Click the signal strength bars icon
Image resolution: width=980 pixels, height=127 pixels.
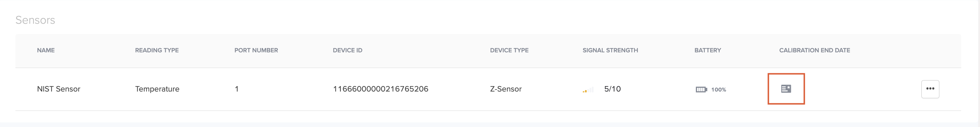tap(588, 90)
